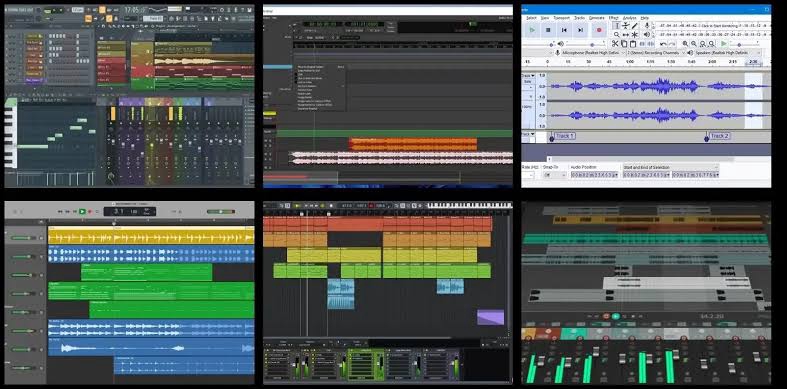Open the Speakers output device dropdown in Audacity

[728, 53]
